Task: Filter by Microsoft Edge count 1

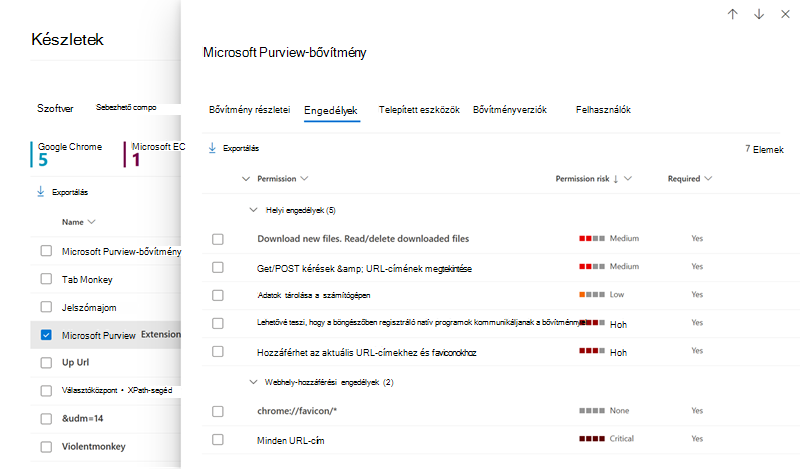Action: pos(155,154)
